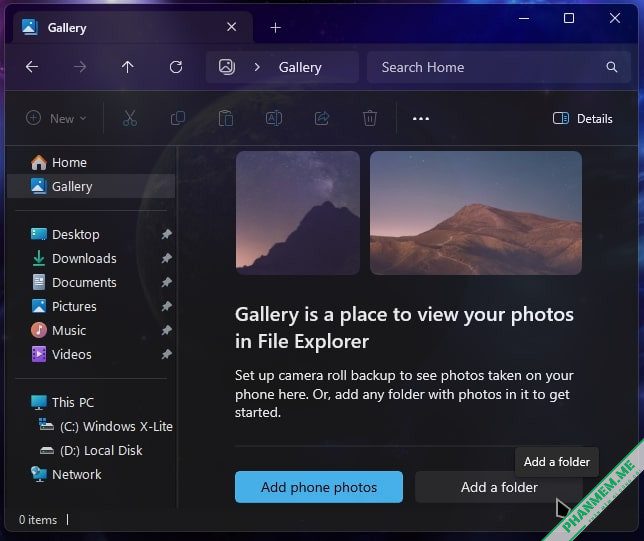Open (C:) Windows X-Lite drive
This screenshot has height=541, width=644.
91,426
